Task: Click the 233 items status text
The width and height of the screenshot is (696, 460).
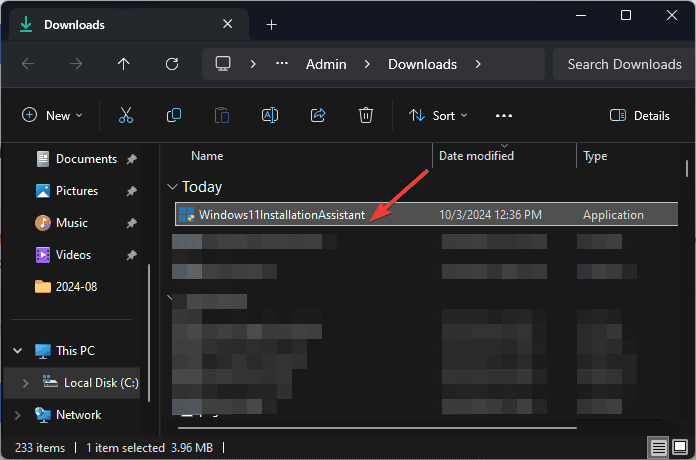Action: click(40, 448)
